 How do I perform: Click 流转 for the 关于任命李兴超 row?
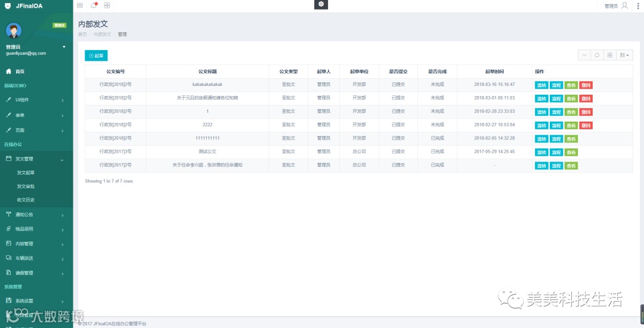541,165
